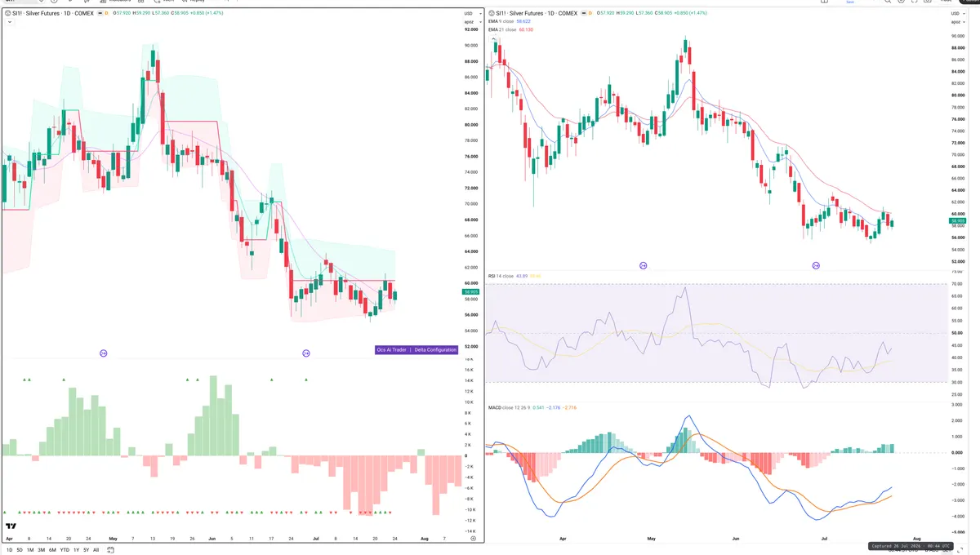Viewport: 980px width, 555px height.
Task: Click the second purple event marker on left chart
Action: pos(306,353)
